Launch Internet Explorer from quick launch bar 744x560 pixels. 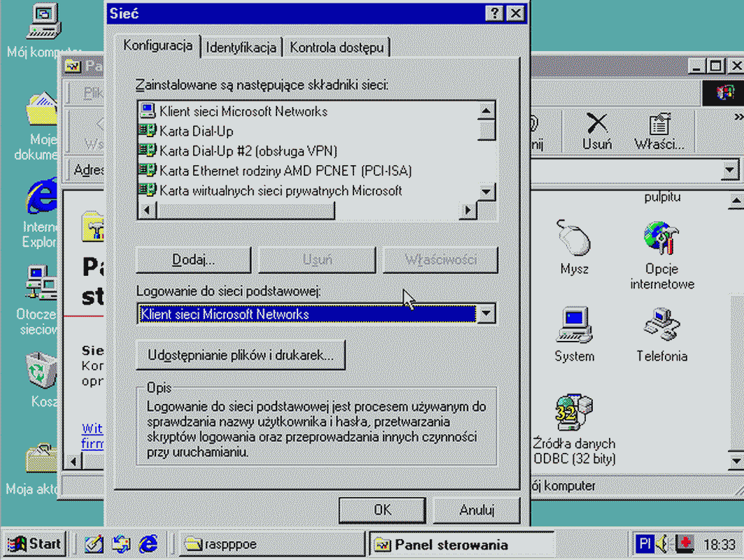(x=148, y=544)
